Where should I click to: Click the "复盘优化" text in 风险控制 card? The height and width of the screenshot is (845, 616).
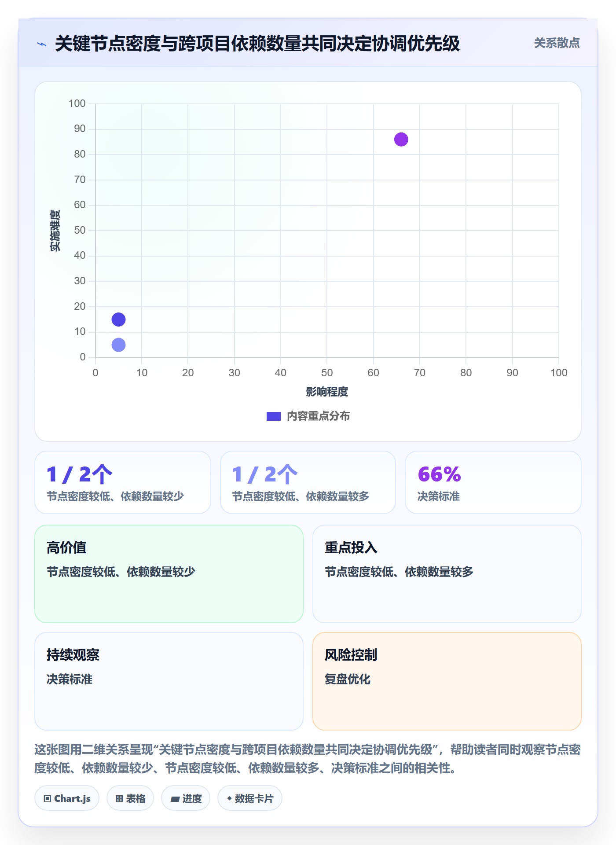[348, 679]
